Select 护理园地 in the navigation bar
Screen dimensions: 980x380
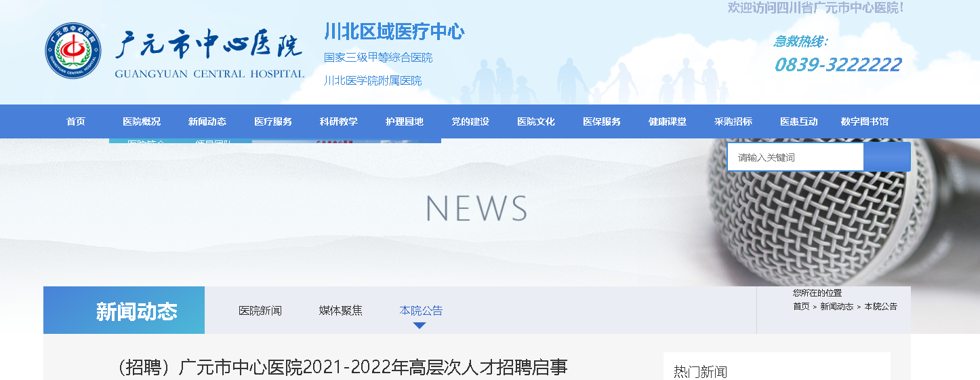pyautogui.click(x=405, y=122)
